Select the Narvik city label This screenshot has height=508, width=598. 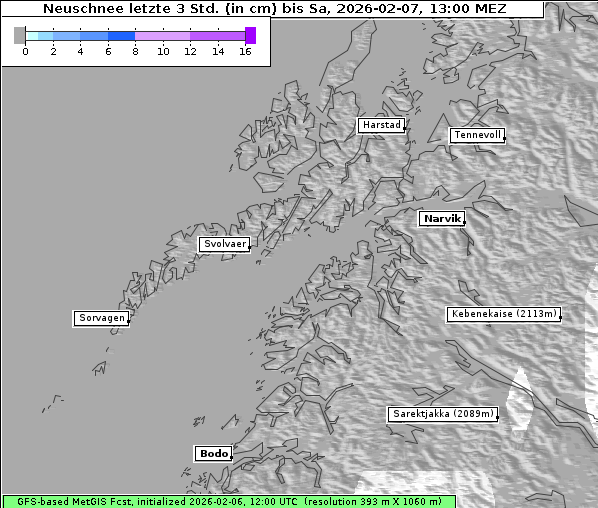point(442,219)
